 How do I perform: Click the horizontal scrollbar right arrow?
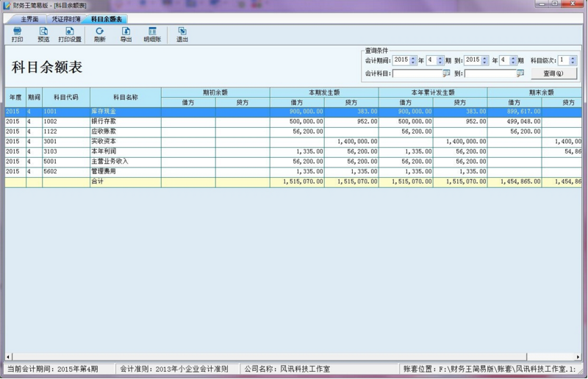[578, 356]
